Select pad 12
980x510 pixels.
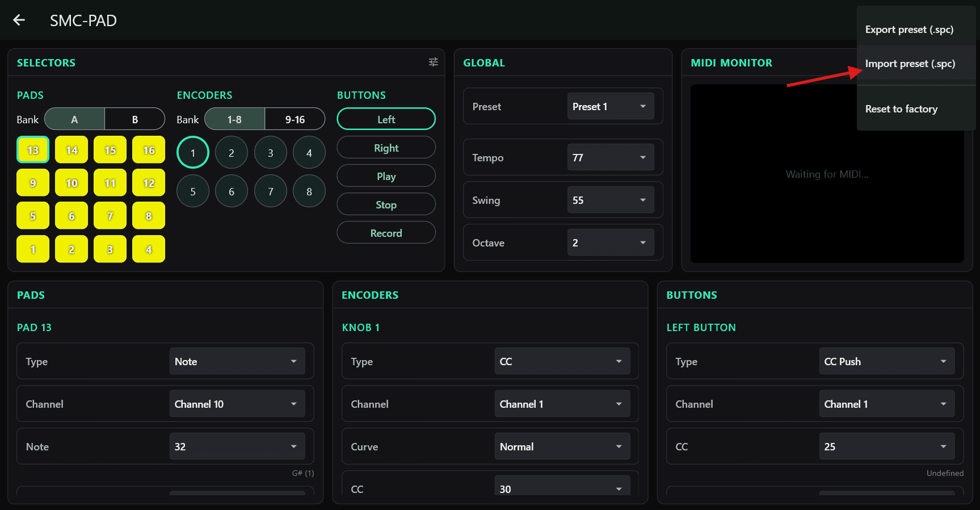click(149, 183)
